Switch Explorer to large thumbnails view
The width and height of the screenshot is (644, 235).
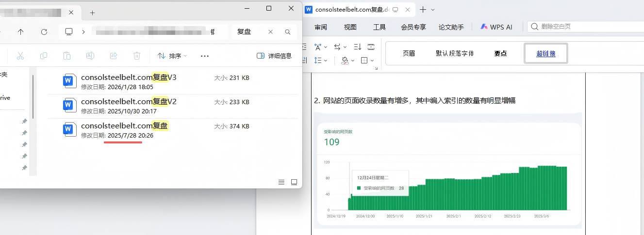click(294, 182)
